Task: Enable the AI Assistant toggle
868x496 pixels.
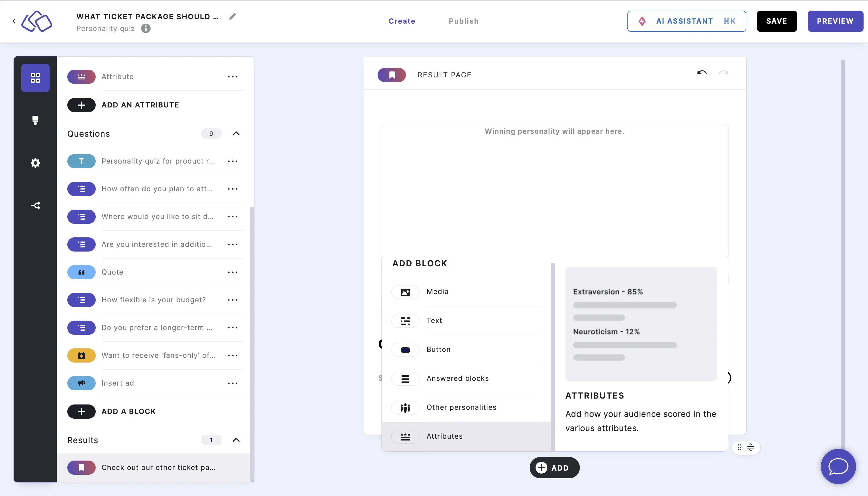Action: (686, 20)
